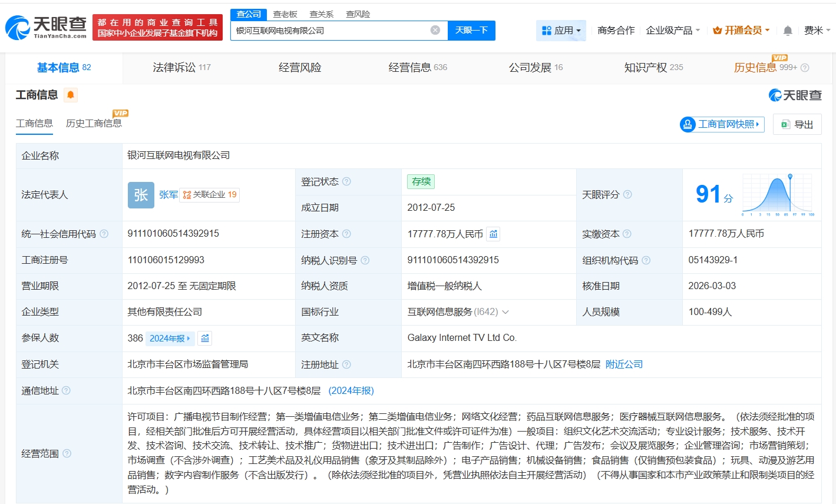Click help icon next to 统一社会信用代码
836x504 pixels.
click(x=104, y=234)
